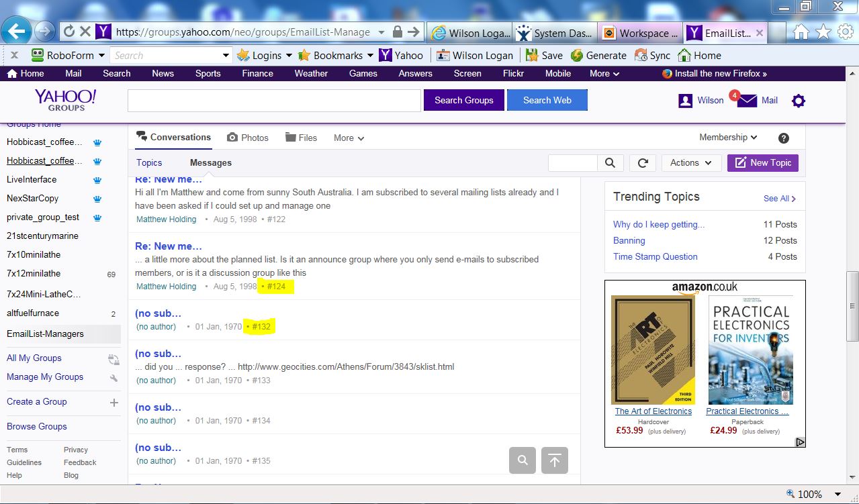
Task: Open the Logins dropdown
Action: (289, 56)
